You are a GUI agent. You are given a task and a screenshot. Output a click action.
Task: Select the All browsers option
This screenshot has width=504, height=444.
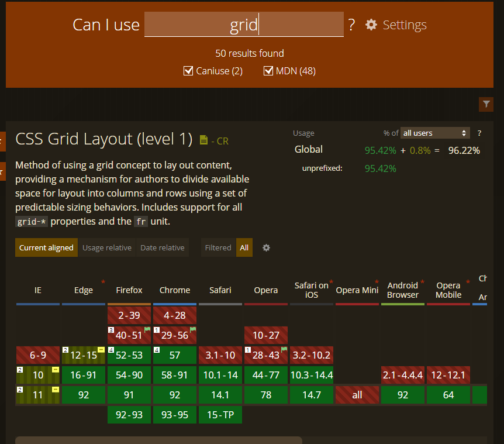(x=244, y=247)
